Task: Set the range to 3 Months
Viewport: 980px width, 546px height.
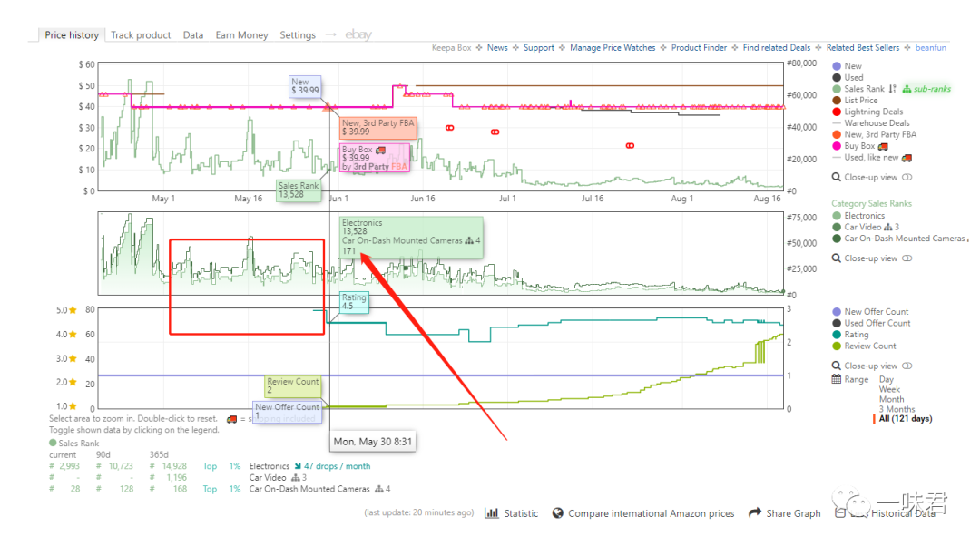Action: coord(897,409)
